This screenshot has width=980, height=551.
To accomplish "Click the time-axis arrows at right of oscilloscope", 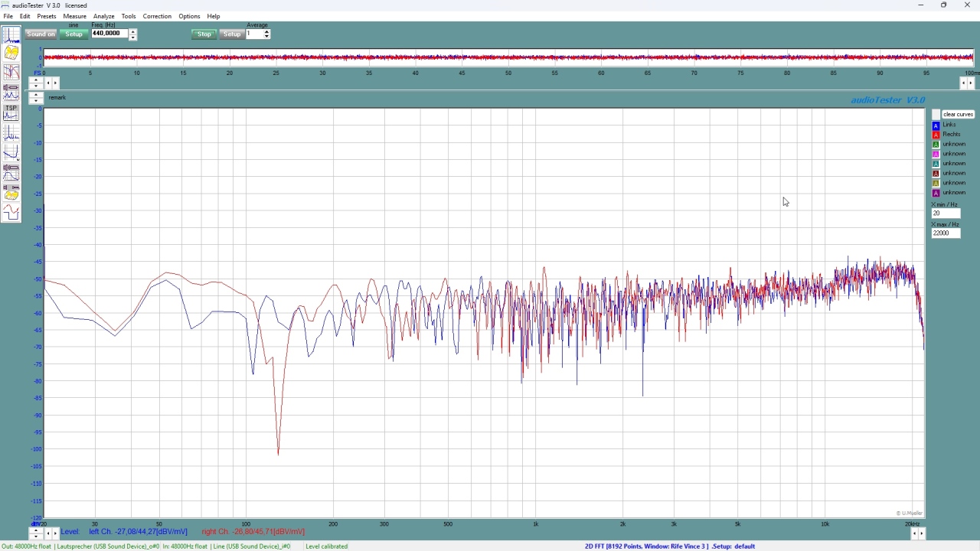I will (x=967, y=83).
